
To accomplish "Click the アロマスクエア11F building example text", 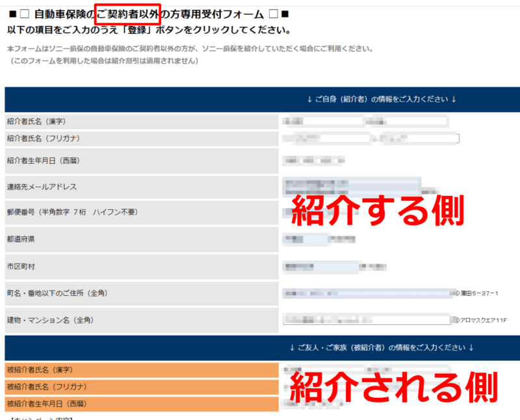I will tap(484, 321).
